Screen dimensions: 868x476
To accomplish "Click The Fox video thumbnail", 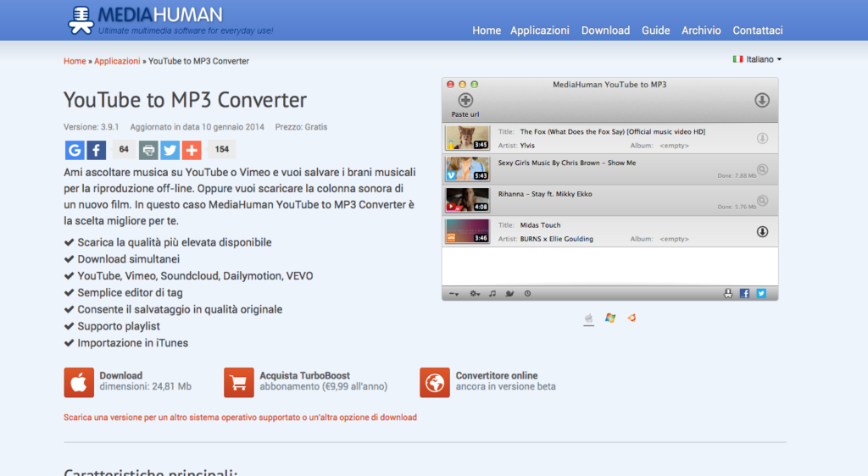I will tap(467, 138).
